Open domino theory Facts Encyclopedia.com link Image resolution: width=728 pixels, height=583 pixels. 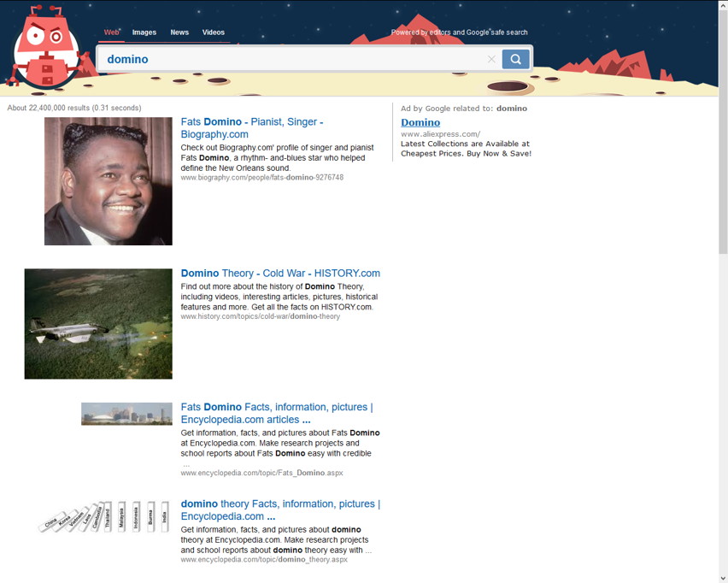280,509
